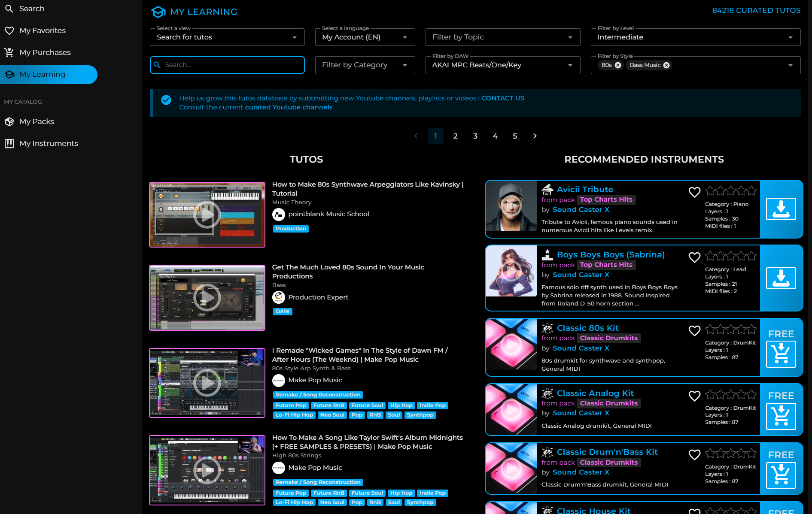Open the Filter by Category dropdown
This screenshot has width=812, height=514.
click(365, 65)
